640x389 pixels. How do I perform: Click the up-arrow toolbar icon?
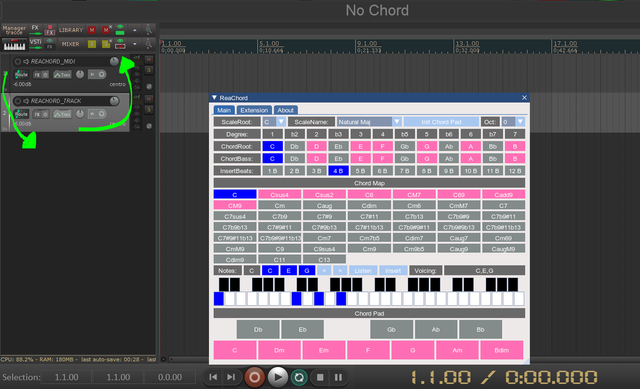[135, 30]
